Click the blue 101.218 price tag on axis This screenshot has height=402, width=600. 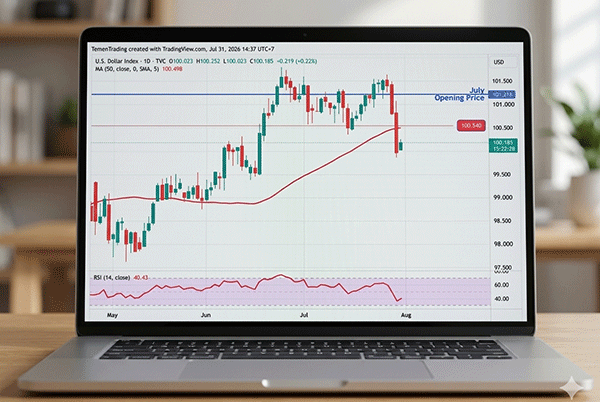(503, 94)
